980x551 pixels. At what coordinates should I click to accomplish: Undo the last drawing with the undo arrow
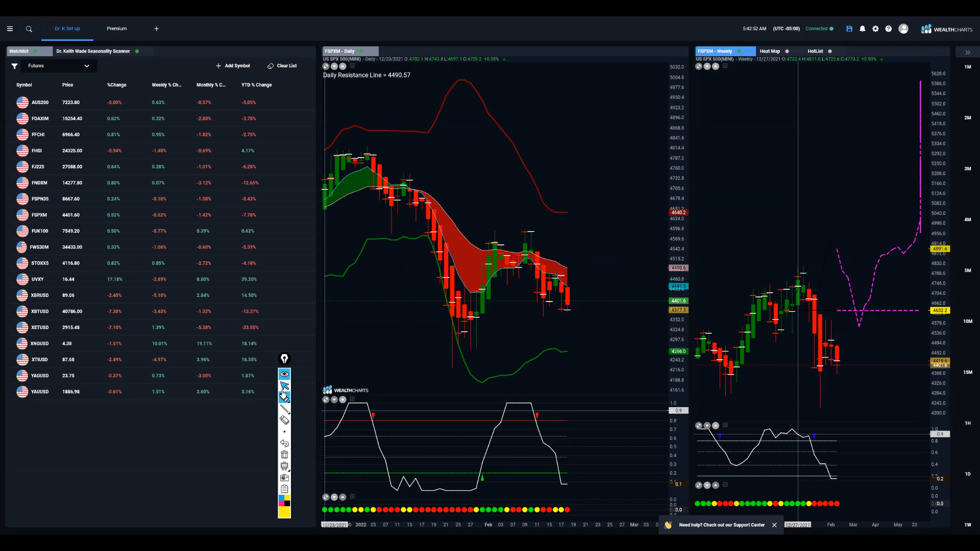[284, 443]
